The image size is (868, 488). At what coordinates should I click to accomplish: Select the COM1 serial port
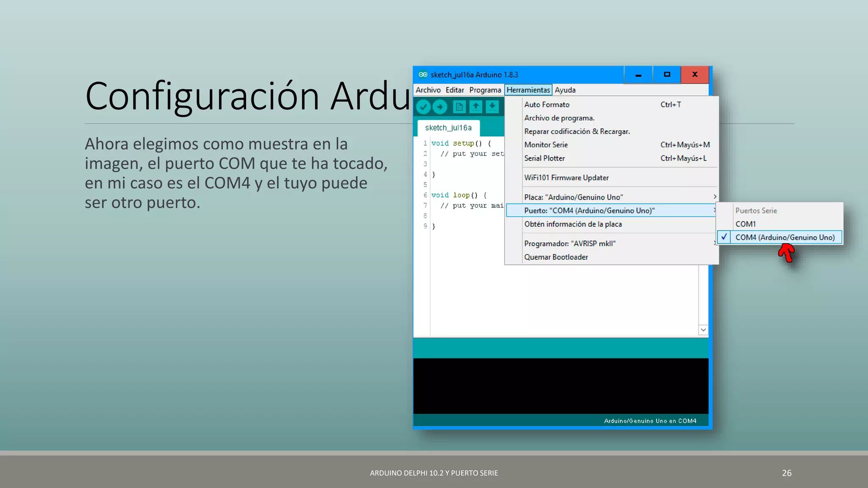[x=779, y=224]
